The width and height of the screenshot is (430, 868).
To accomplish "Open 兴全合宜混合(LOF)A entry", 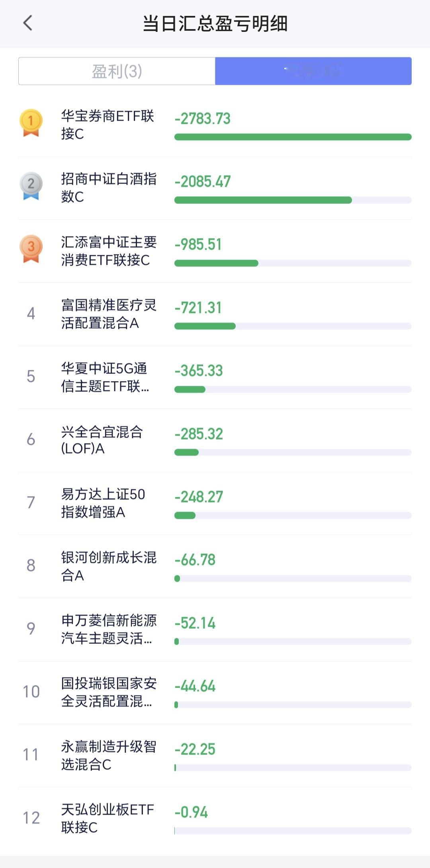I will point(215,440).
